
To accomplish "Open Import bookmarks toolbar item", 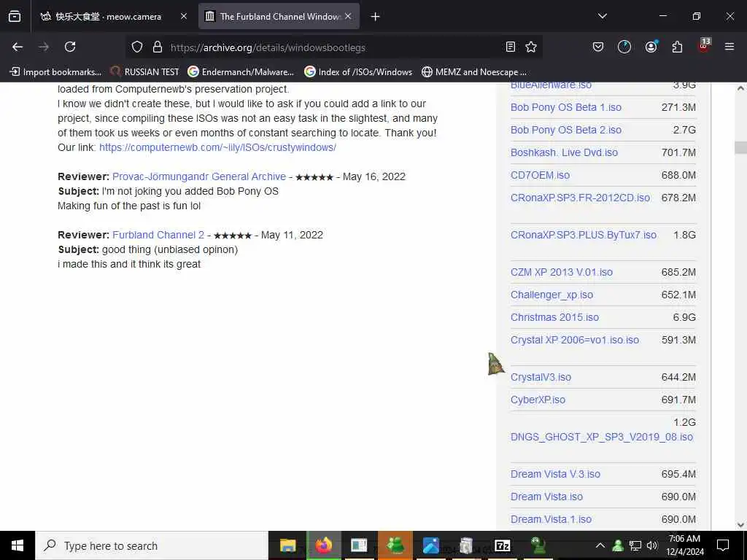I will click(55, 72).
